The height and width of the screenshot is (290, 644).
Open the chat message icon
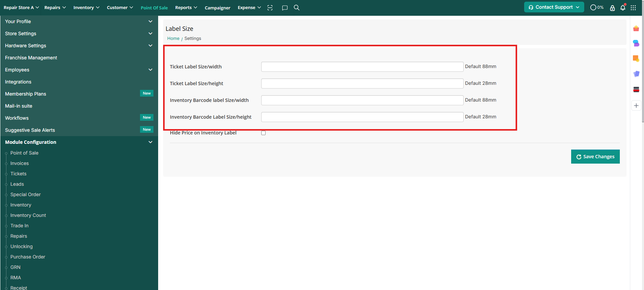tap(285, 8)
